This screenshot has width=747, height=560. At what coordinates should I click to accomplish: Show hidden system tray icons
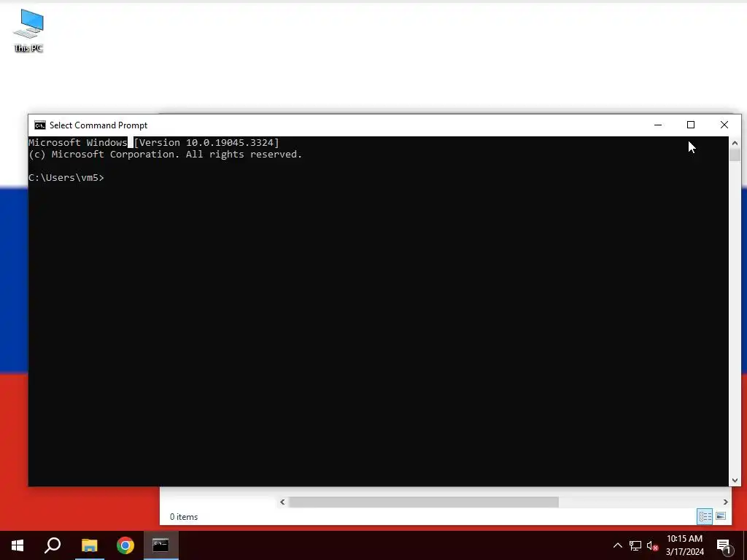[x=617, y=545]
